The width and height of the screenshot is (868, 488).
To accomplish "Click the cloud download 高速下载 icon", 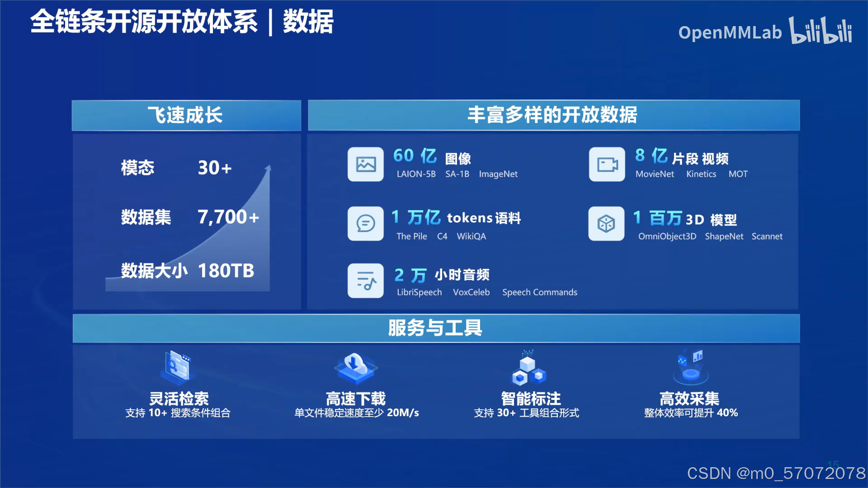I will pyautogui.click(x=356, y=367).
